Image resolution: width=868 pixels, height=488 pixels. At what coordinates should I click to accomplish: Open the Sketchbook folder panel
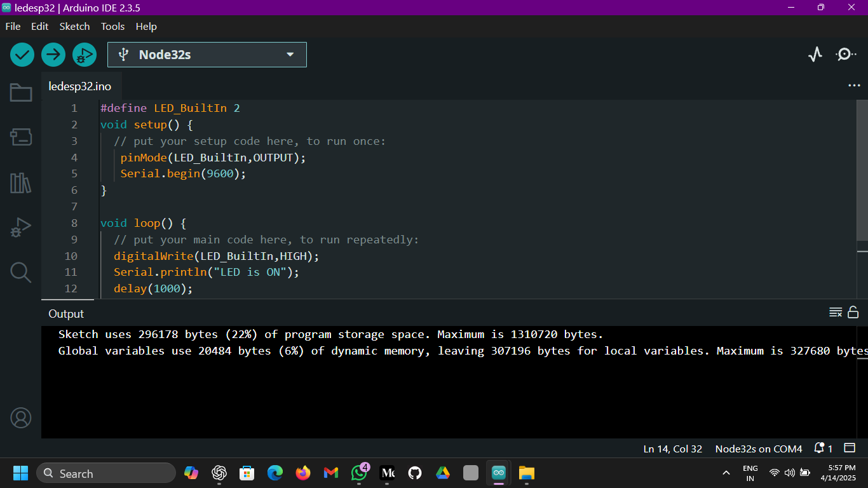(x=20, y=93)
